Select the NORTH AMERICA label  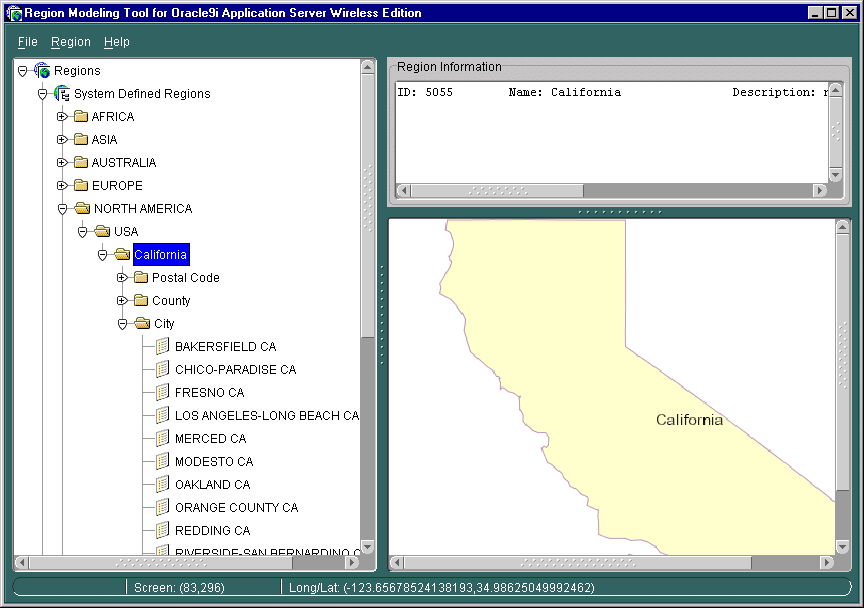[143, 208]
